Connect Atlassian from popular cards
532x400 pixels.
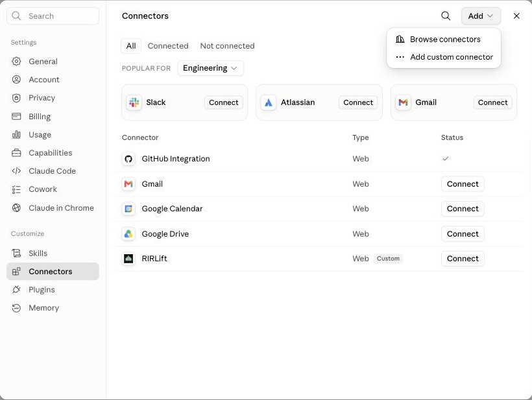[358, 102]
